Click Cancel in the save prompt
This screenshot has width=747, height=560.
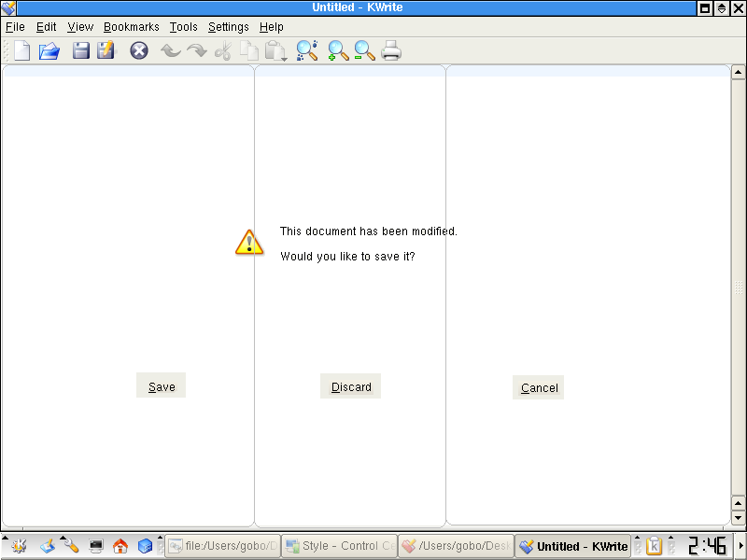[x=539, y=387]
